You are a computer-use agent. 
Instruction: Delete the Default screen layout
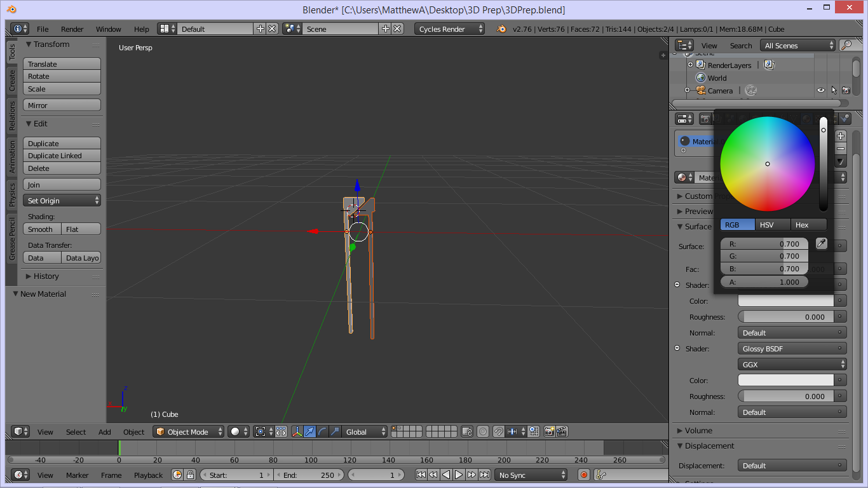pyautogui.click(x=272, y=29)
